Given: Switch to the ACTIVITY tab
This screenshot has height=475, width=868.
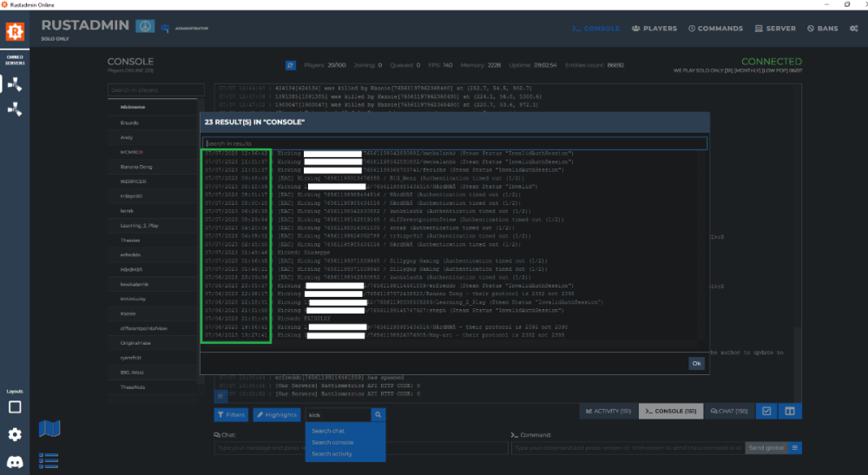Looking at the screenshot, I should tap(608, 411).
